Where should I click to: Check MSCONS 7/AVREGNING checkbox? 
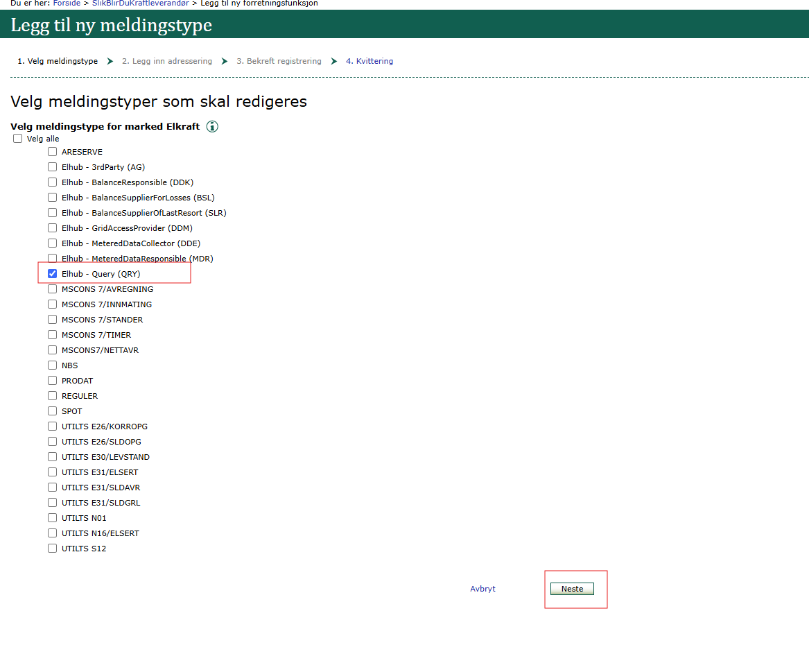point(52,289)
